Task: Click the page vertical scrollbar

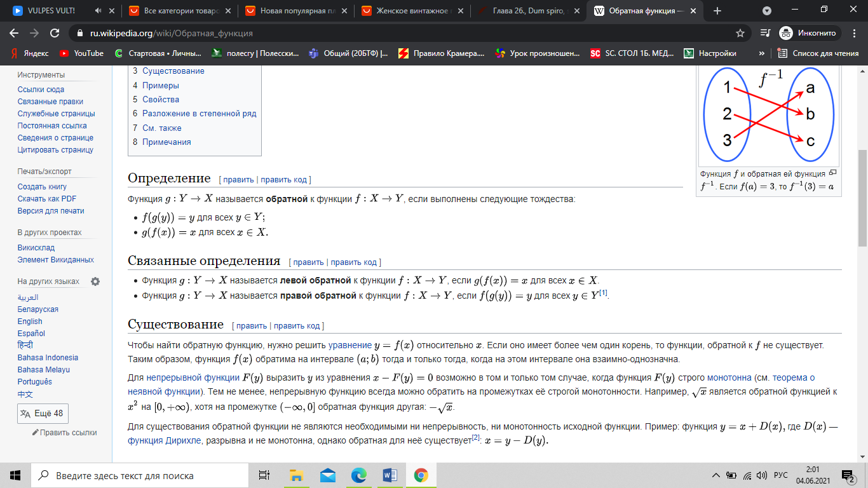Action: [x=862, y=198]
